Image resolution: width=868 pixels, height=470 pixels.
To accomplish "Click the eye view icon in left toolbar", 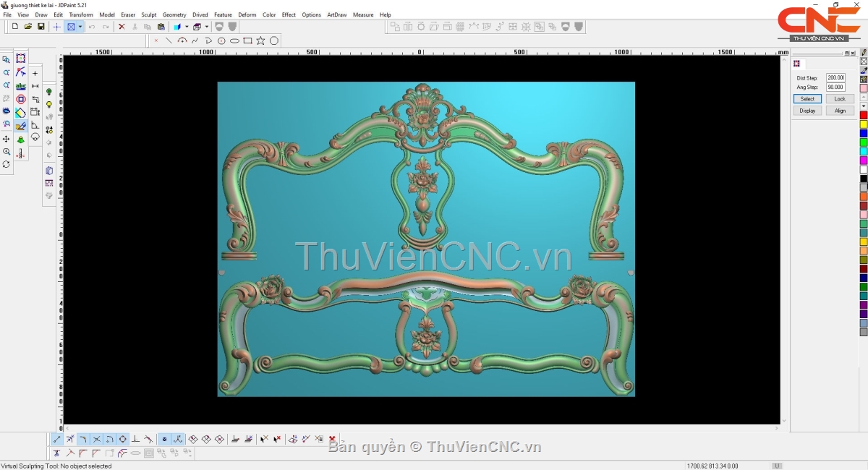I will click(x=7, y=111).
